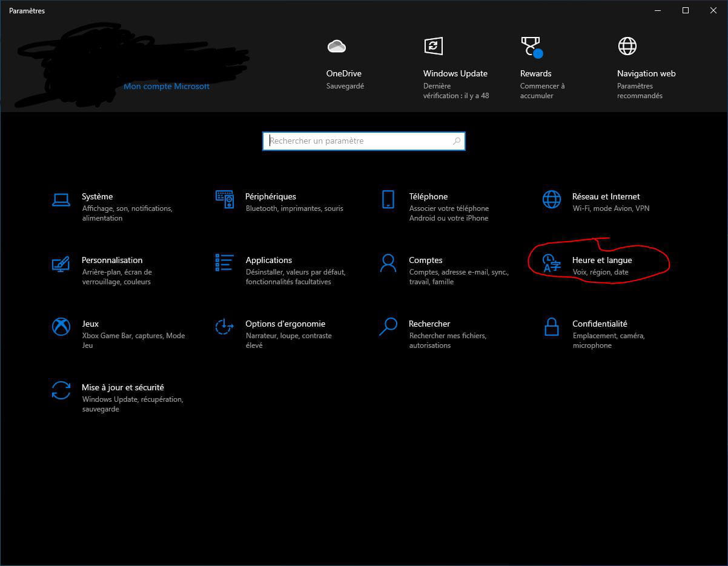Select the Applications category title

click(x=269, y=260)
